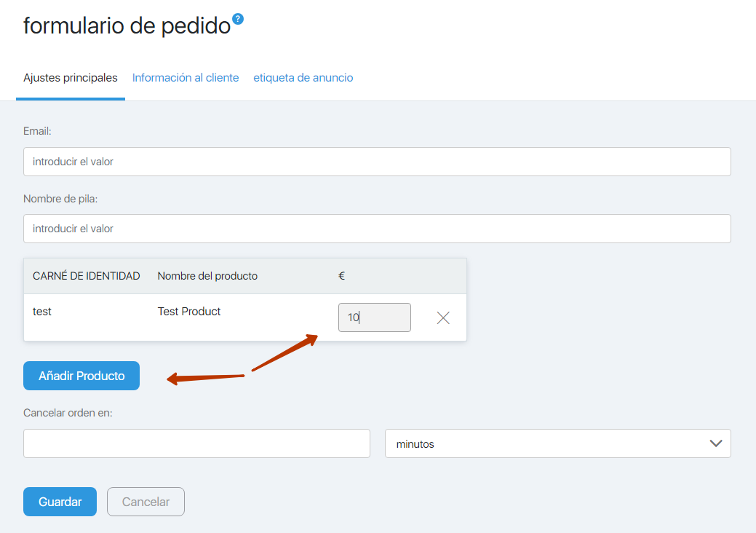
Task: Click the price field containing 10
Action: pos(374,317)
